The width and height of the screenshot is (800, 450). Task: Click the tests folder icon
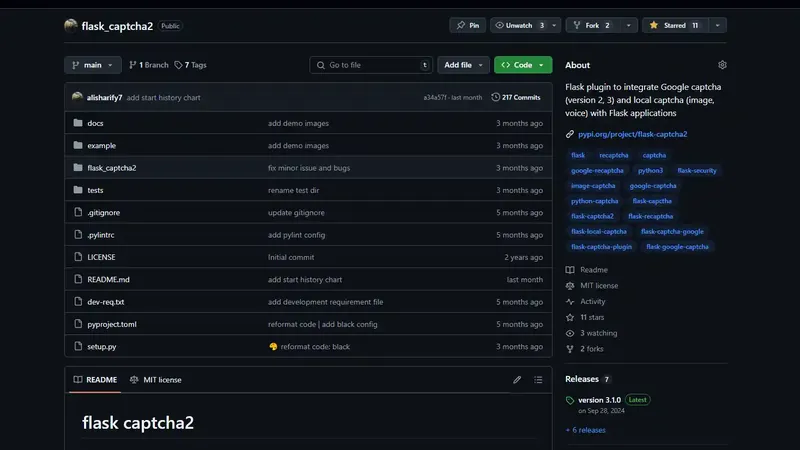(x=78, y=190)
